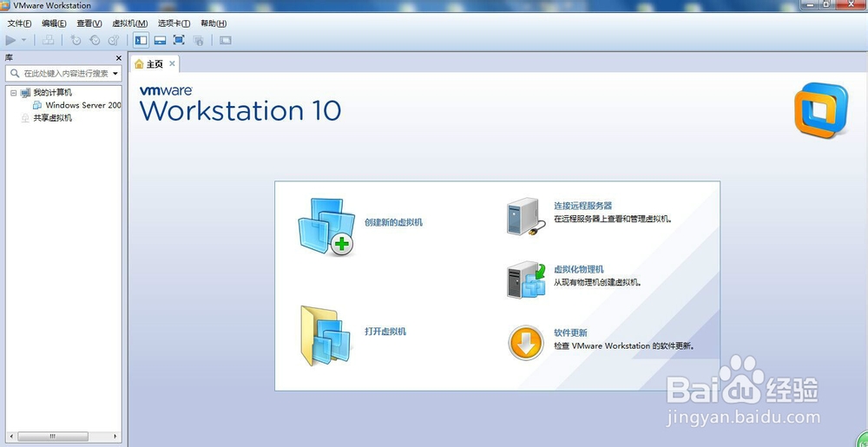
Task: Select the Windows Server 200 virtual machine
Action: 83,105
